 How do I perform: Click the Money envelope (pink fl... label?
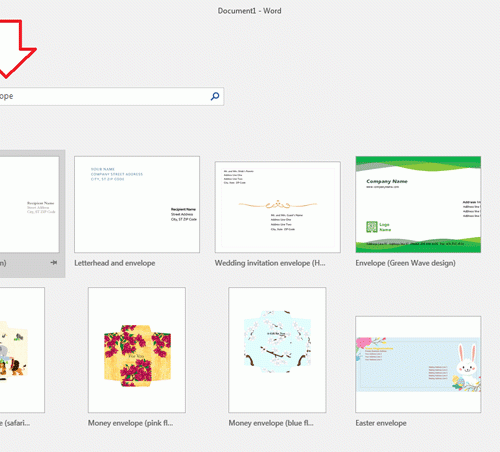coord(130,423)
